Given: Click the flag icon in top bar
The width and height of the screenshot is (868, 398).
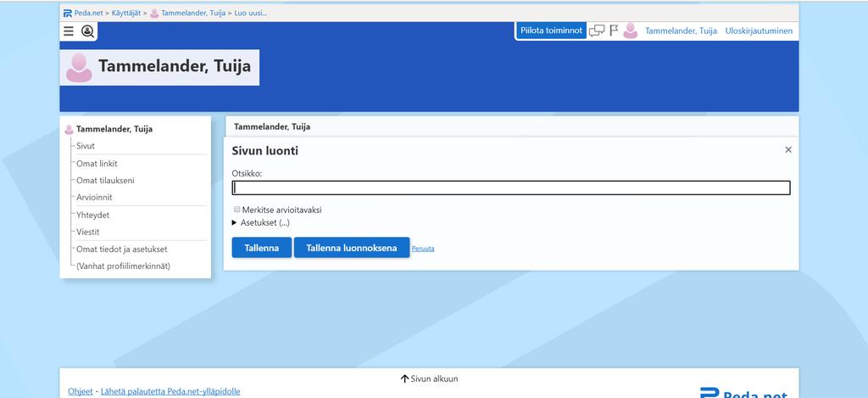Looking at the screenshot, I should (x=614, y=31).
